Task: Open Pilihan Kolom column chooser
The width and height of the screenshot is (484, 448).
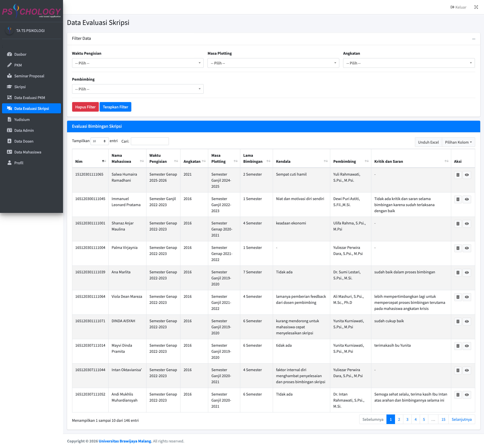Action: (x=458, y=142)
